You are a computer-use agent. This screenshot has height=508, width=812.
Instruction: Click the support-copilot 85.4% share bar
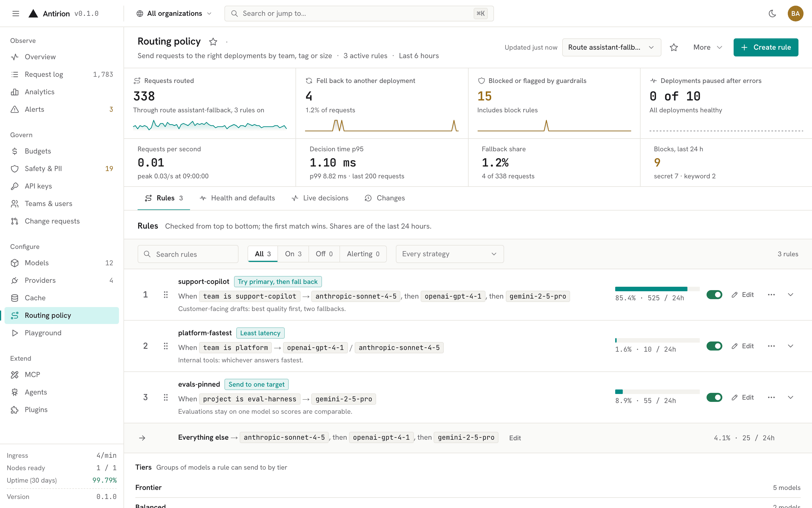pos(657,289)
